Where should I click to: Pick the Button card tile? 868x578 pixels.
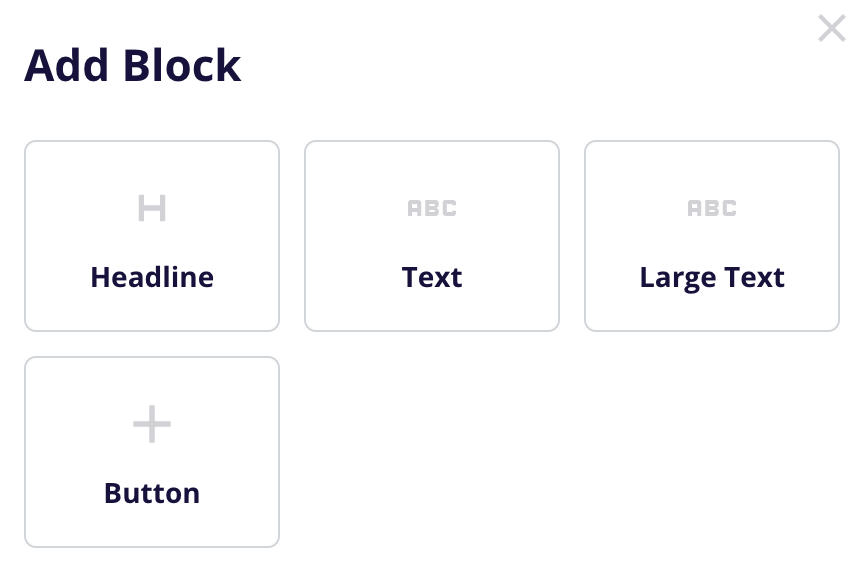click(152, 452)
